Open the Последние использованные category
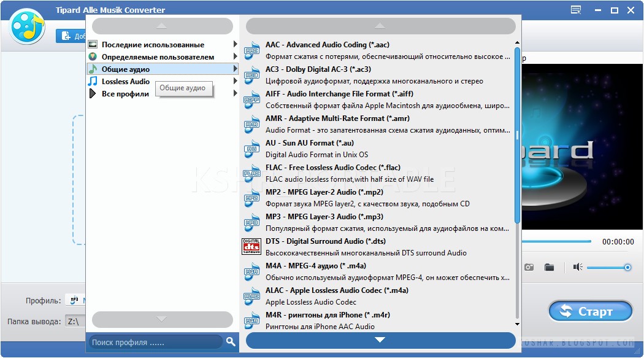 tap(163, 44)
